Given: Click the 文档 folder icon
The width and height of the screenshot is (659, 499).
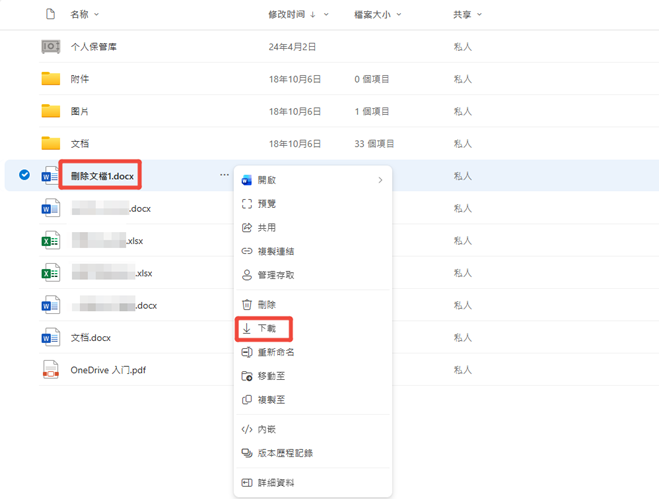Looking at the screenshot, I should click(x=50, y=143).
